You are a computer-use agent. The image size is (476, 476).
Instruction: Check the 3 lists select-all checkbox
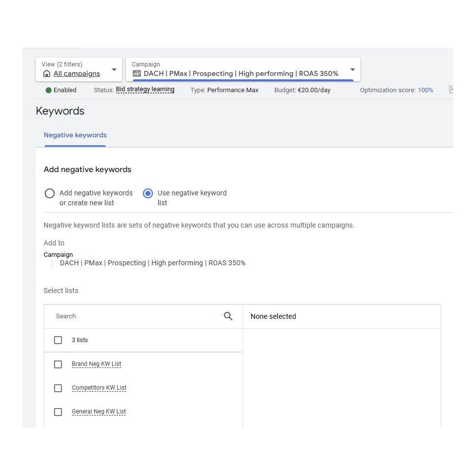click(x=58, y=340)
